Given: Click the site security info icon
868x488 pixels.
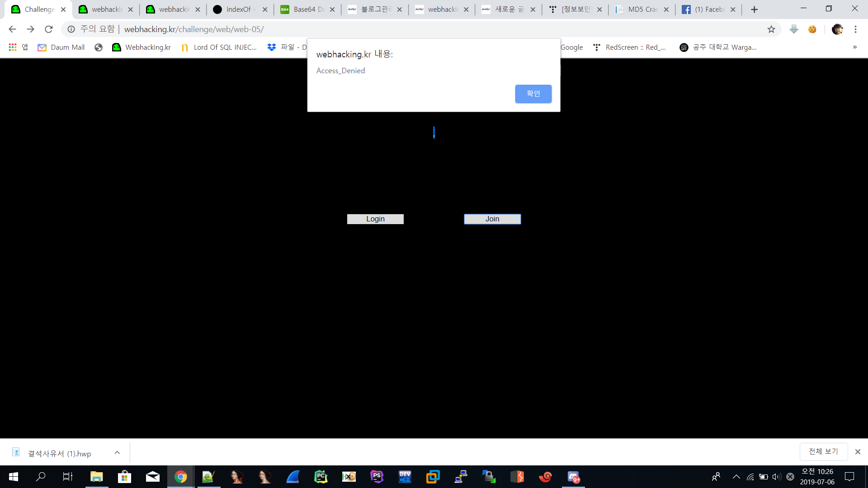Looking at the screenshot, I should [71, 29].
